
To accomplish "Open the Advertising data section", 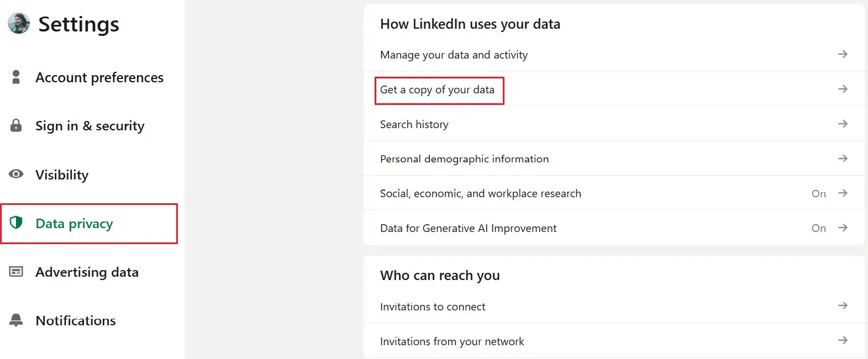I will 87,272.
